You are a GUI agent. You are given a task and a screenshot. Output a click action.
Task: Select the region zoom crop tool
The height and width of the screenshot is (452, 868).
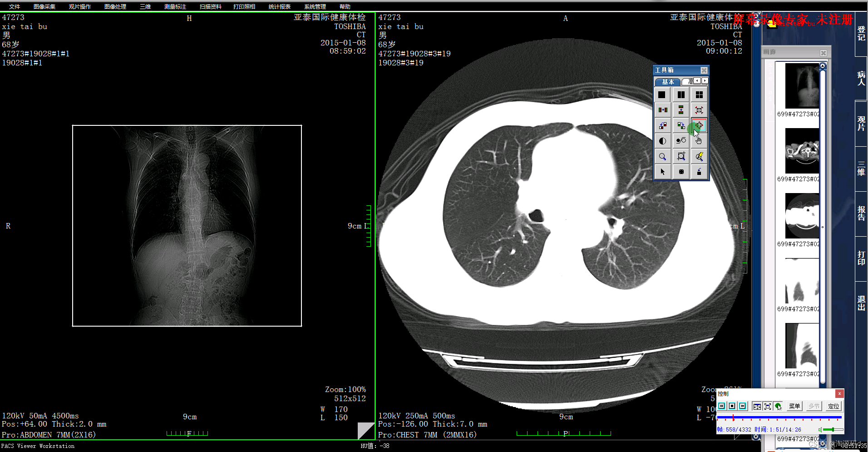tap(681, 156)
